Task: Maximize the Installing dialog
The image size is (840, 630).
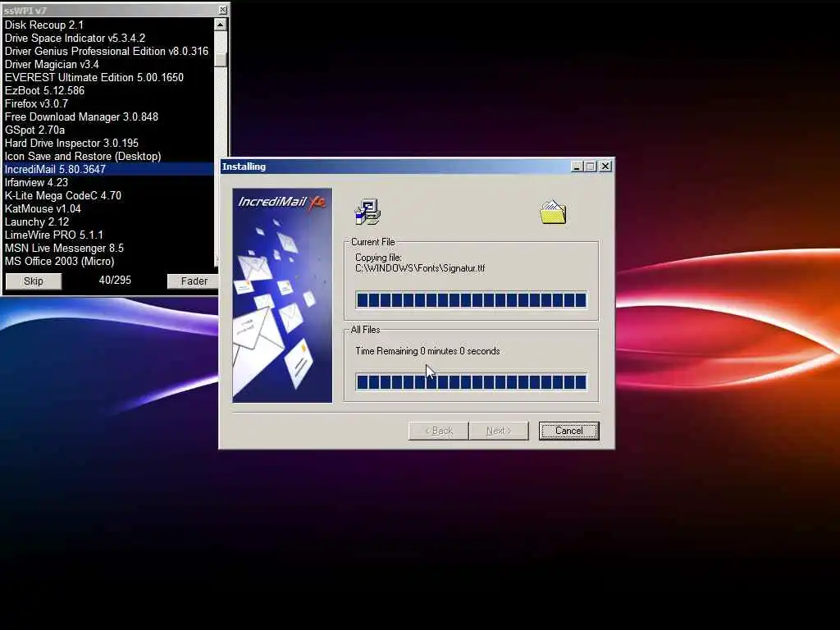Action: coord(591,167)
